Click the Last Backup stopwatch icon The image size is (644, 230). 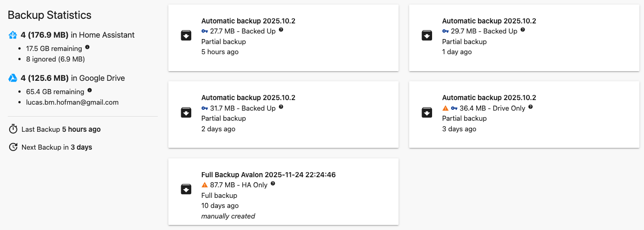click(x=13, y=129)
